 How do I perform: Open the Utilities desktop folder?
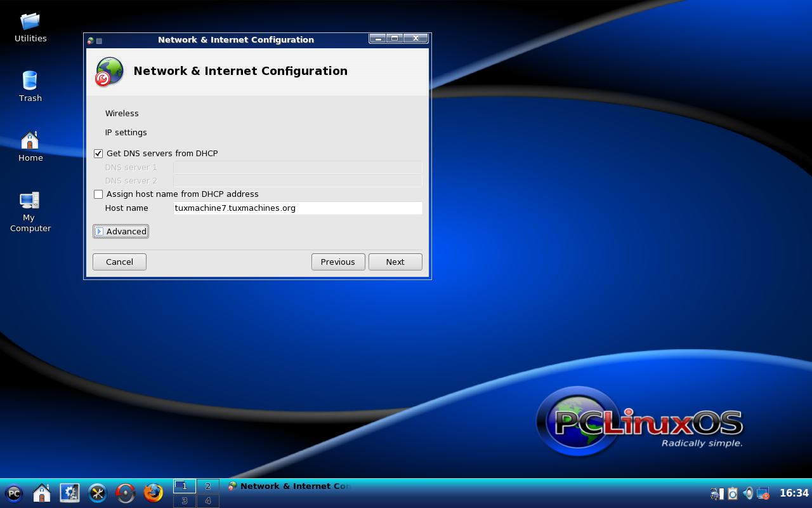pos(30,27)
